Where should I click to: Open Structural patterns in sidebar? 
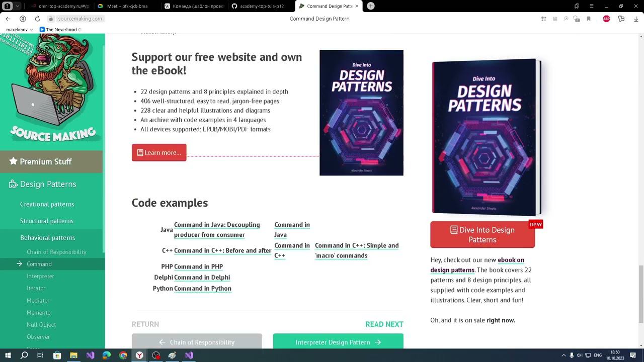[47, 221]
